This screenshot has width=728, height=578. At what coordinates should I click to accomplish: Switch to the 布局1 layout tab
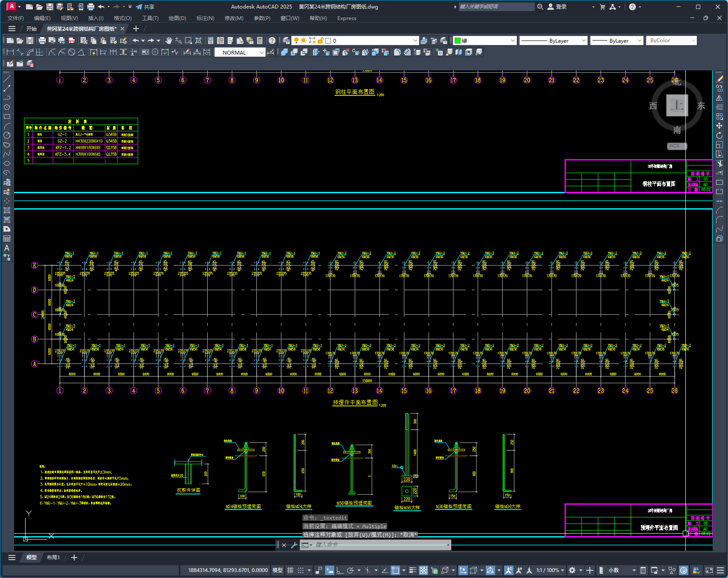(x=53, y=558)
